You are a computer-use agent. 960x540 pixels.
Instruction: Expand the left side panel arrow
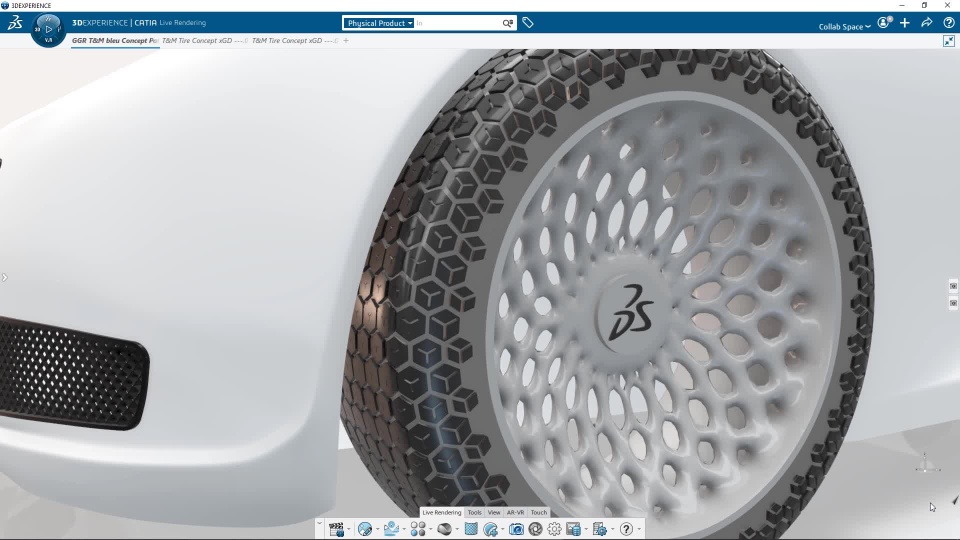tap(4, 277)
